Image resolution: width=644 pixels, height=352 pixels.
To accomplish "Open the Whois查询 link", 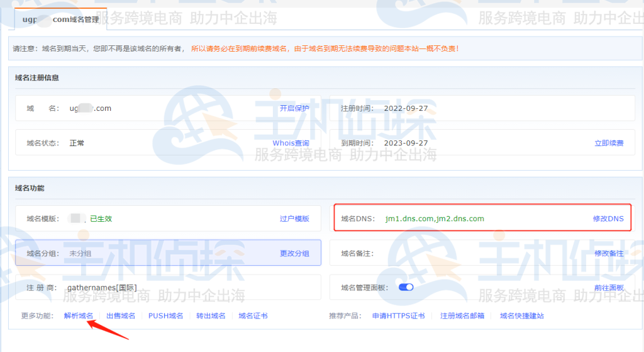I will pos(291,143).
